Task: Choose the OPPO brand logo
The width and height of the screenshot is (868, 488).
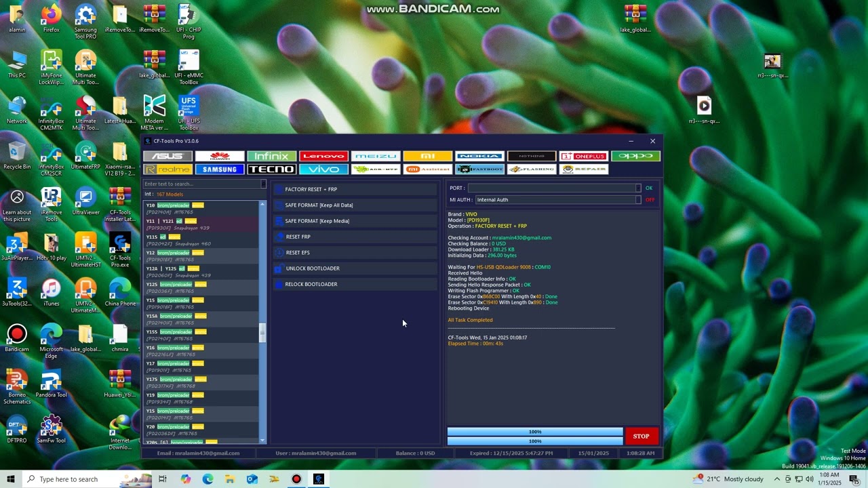Action: 635,156
